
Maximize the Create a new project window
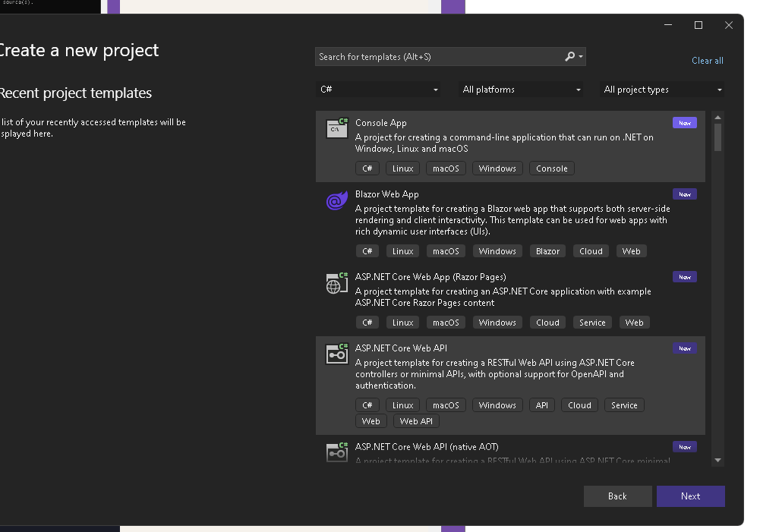pos(699,25)
